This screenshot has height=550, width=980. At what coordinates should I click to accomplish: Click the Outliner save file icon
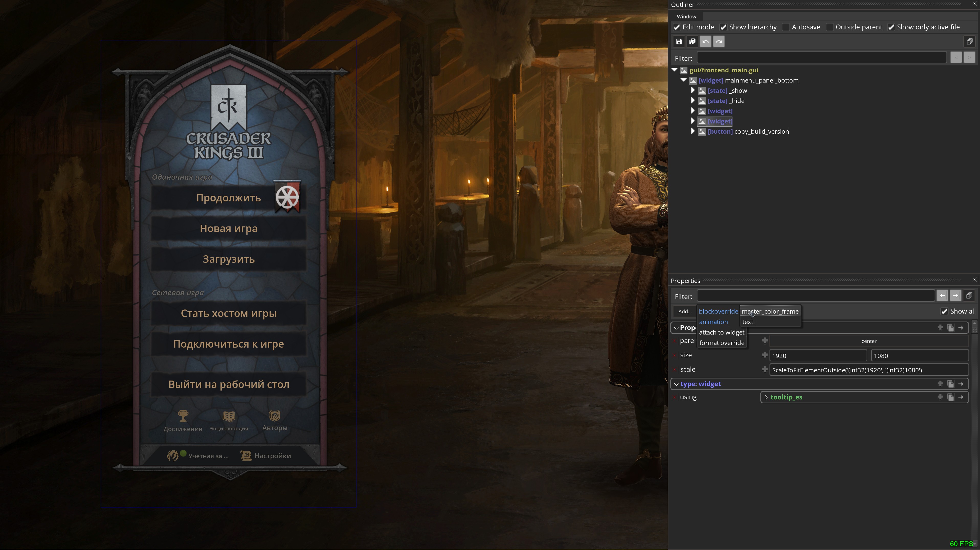click(679, 41)
